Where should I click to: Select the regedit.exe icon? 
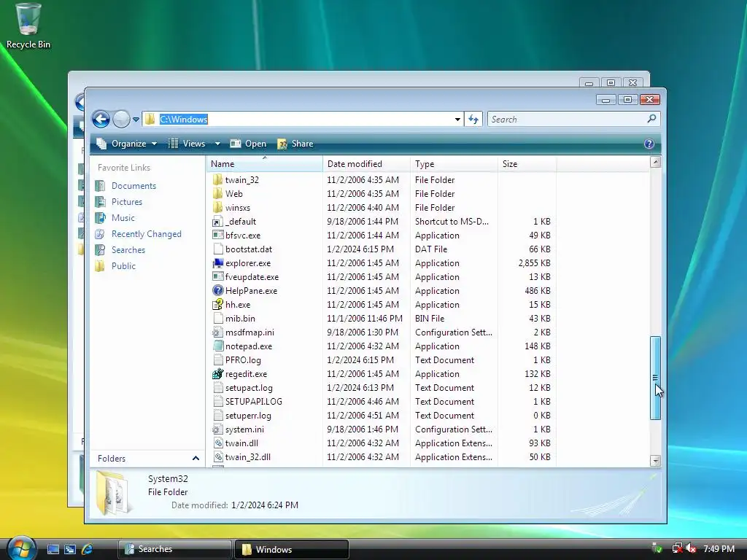click(217, 374)
